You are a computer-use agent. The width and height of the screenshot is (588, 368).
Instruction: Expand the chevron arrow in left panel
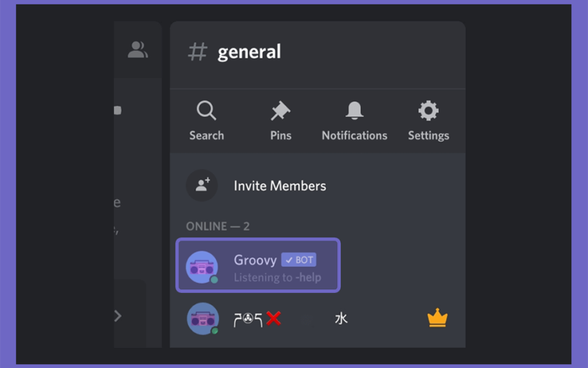[x=118, y=316]
